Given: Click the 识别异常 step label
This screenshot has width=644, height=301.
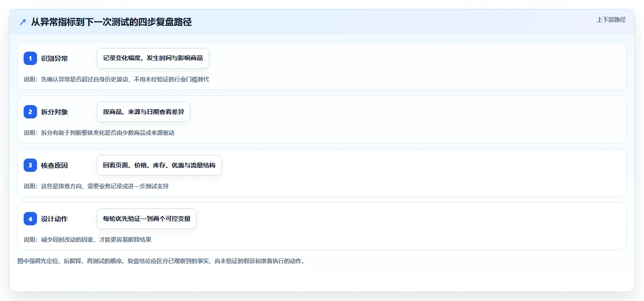Looking at the screenshot, I should pyautogui.click(x=54, y=58).
